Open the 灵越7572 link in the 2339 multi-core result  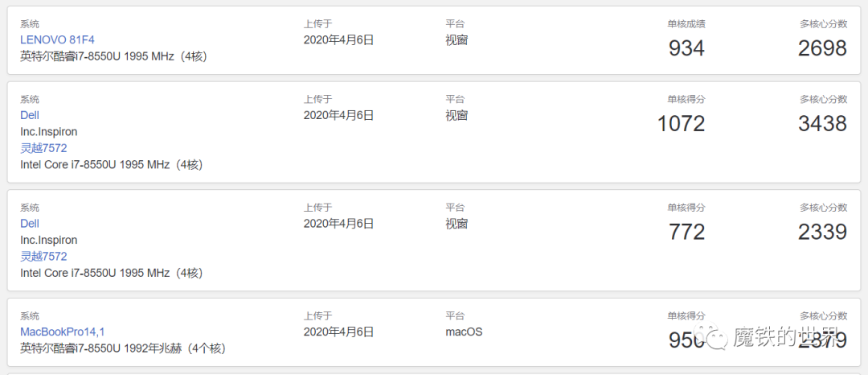pyautogui.click(x=43, y=257)
